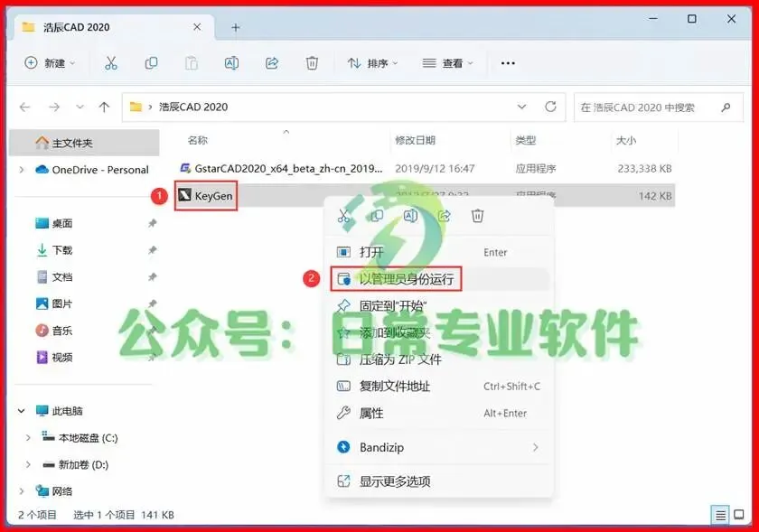Open the 查看 (View) dropdown

(x=448, y=63)
